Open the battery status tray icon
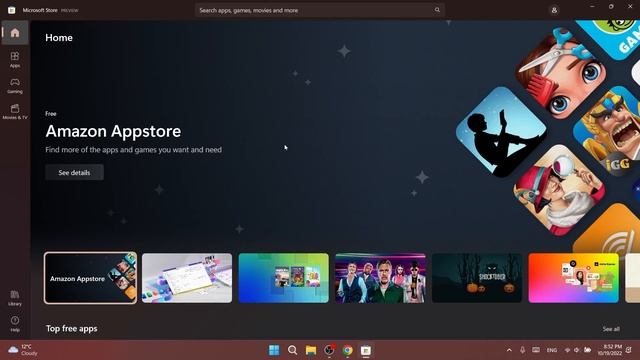640x360 pixels. (587, 350)
